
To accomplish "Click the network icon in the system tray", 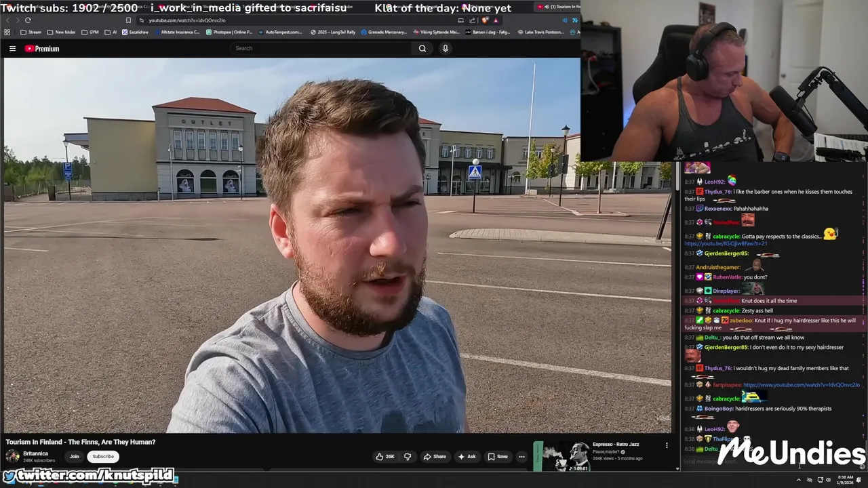I will pyautogui.click(x=820, y=480).
